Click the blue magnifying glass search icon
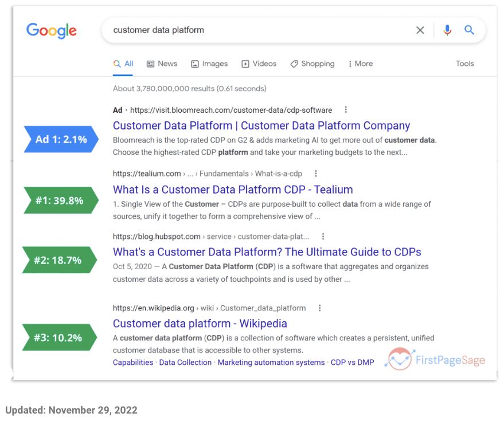Image resolution: width=504 pixels, height=421 pixels. [470, 30]
